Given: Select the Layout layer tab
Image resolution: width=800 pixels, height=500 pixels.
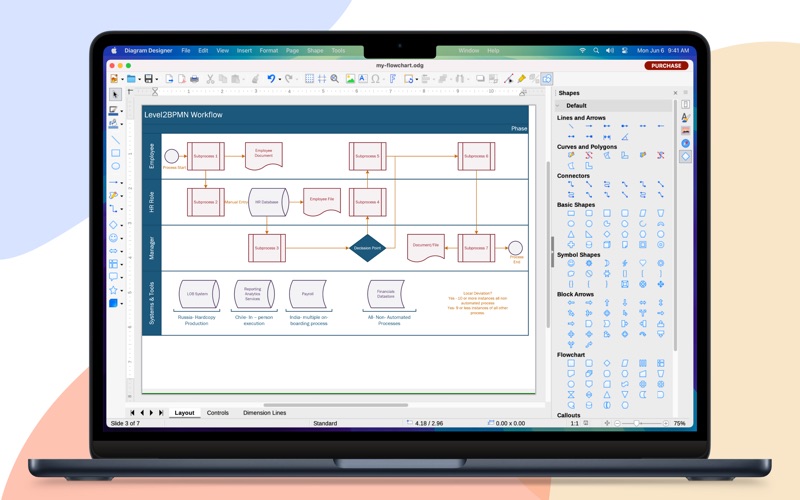Looking at the screenshot, I should pos(184,413).
